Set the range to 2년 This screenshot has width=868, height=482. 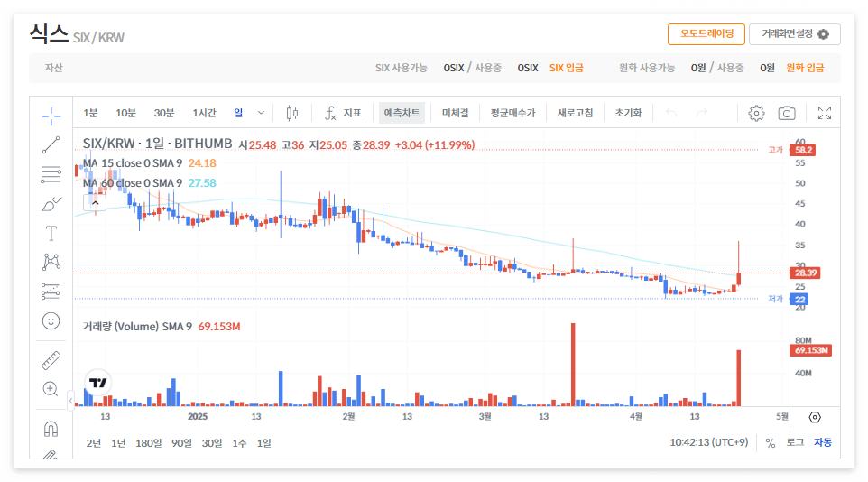pos(94,443)
